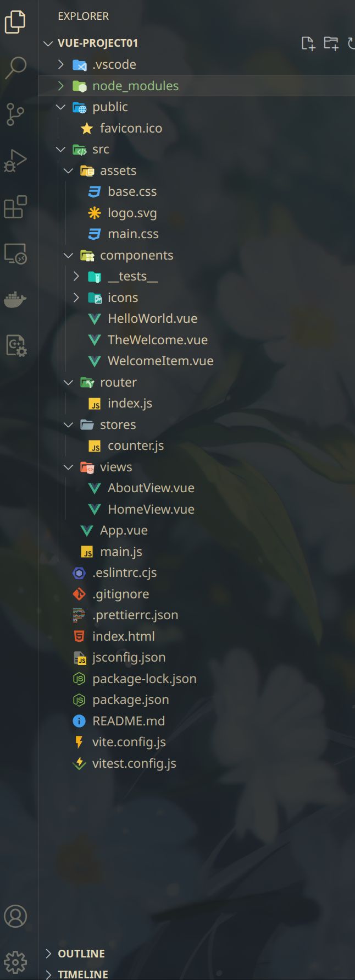Open Run and Debug view

[15, 161]
